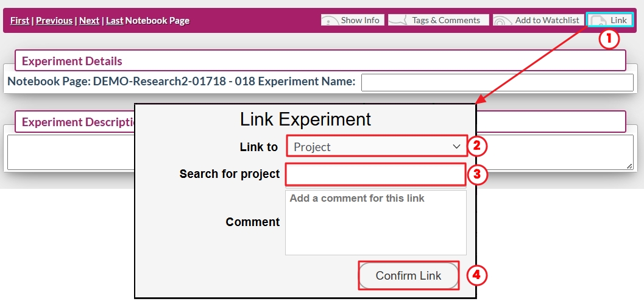
Task: Click the Experiment Details section header
Action: [x=72, y=61]
